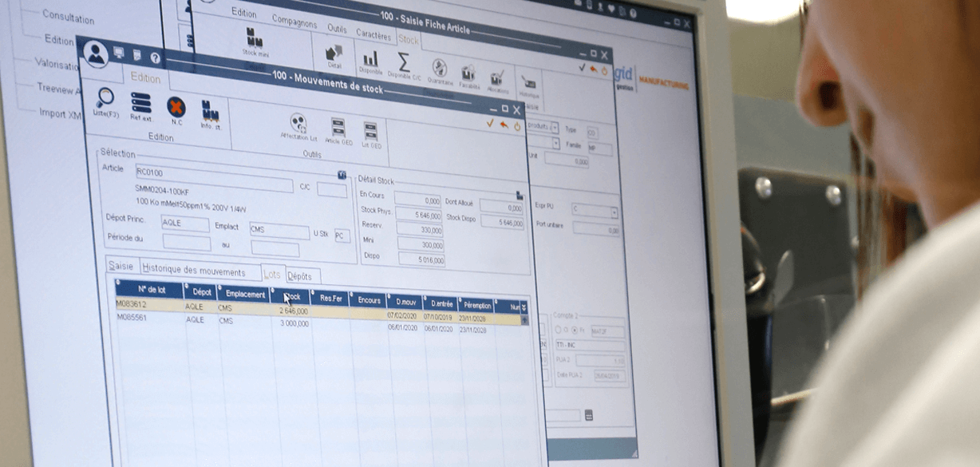980x467 pixels.
Task: Click stock value 3 000,000
Action: (x=294, y=323)
